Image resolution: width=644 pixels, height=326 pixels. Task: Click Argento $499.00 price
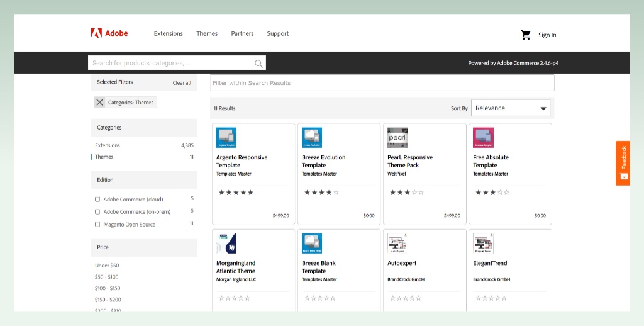(x=280, y=215)
